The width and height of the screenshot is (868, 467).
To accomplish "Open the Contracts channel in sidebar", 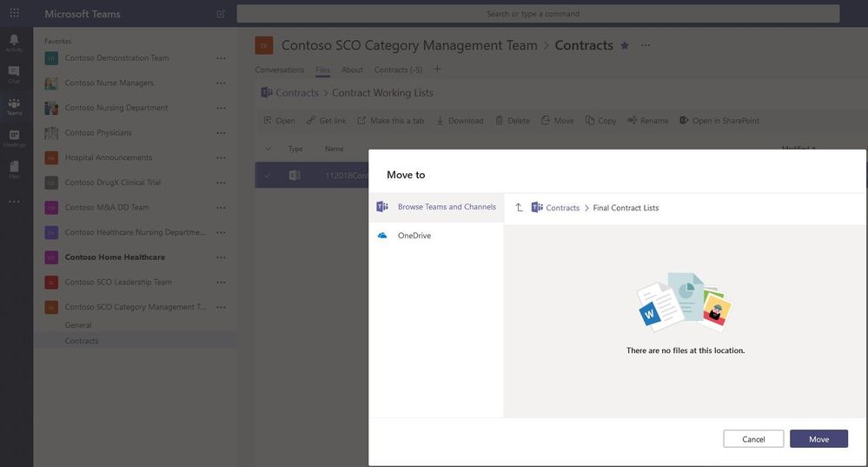I will [x=82, y=341].
